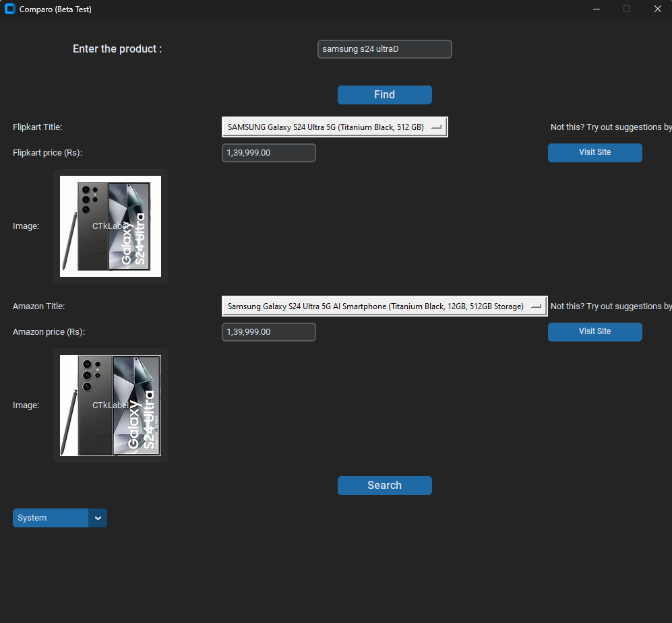Viewport: 672px width, 623px height.
Task: Click the 'Enter the product :' label
Action: click(x=117, y=49)
